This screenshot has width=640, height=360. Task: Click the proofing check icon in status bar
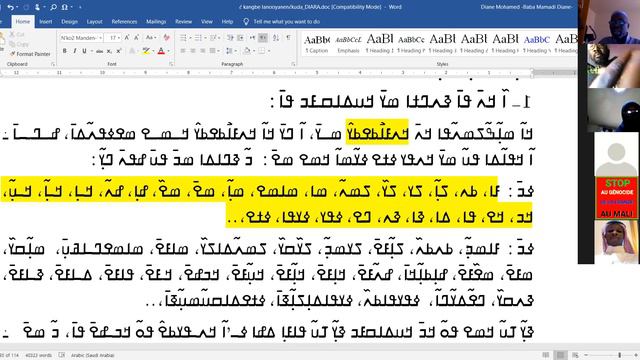(x=62, y=355)
